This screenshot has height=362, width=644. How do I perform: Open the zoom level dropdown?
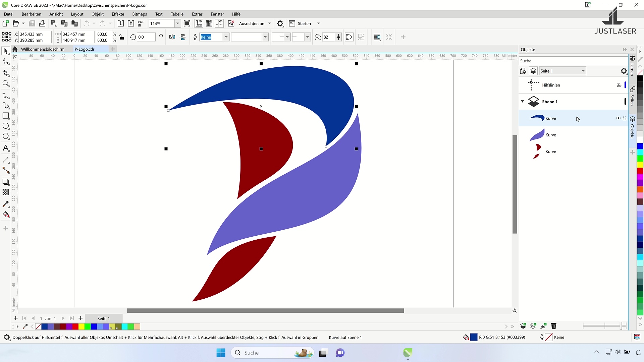point(178,23)
